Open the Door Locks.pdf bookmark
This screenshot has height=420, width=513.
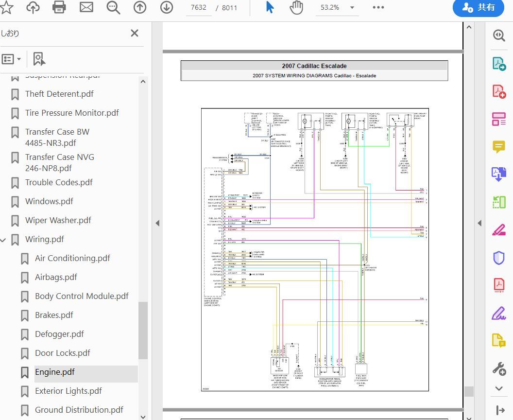pos(63,353)
